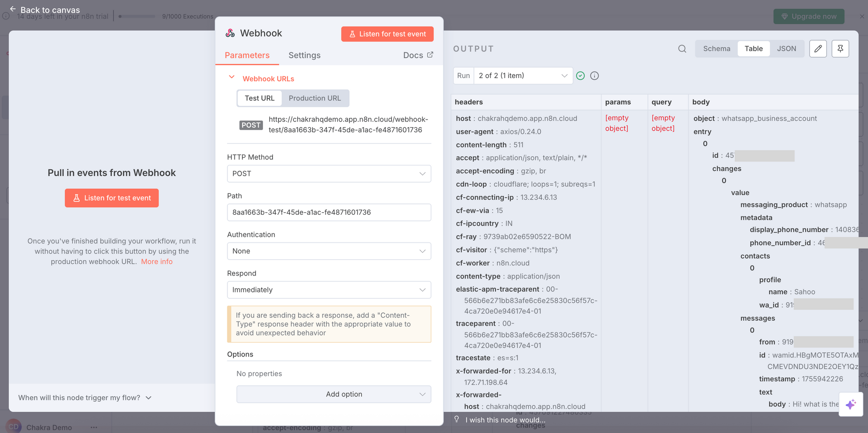
Task: Click Listen for test event in header
Action: [387, 34]
